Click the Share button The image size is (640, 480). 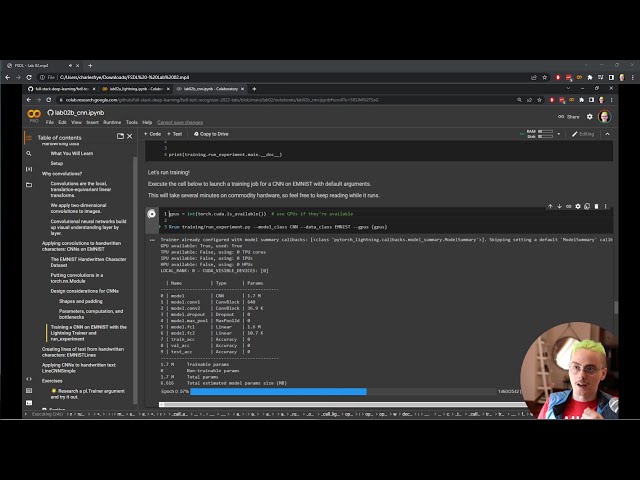coord(569,117)
